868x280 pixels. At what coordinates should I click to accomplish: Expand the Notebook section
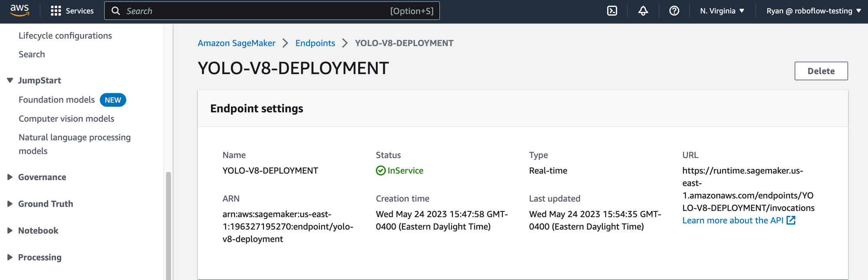point(10,231)
